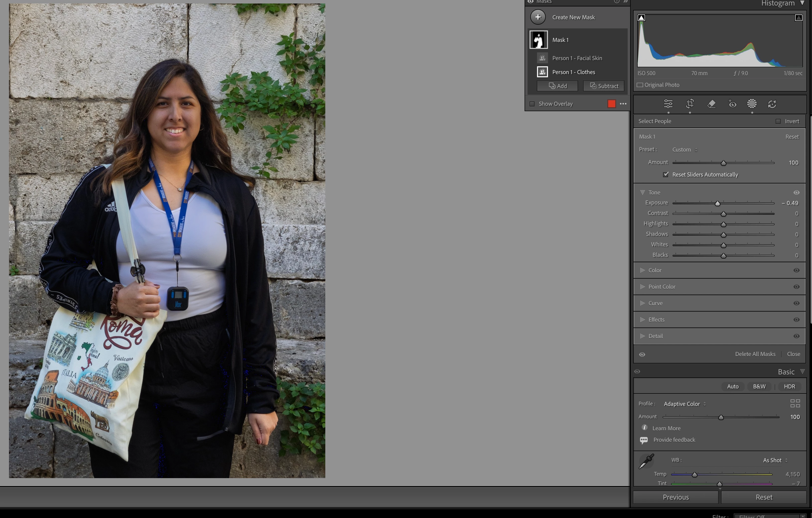Toggle Detail section visibility eye
The height and width of the screenshot is (518, 812).
(x=796, y=336)
